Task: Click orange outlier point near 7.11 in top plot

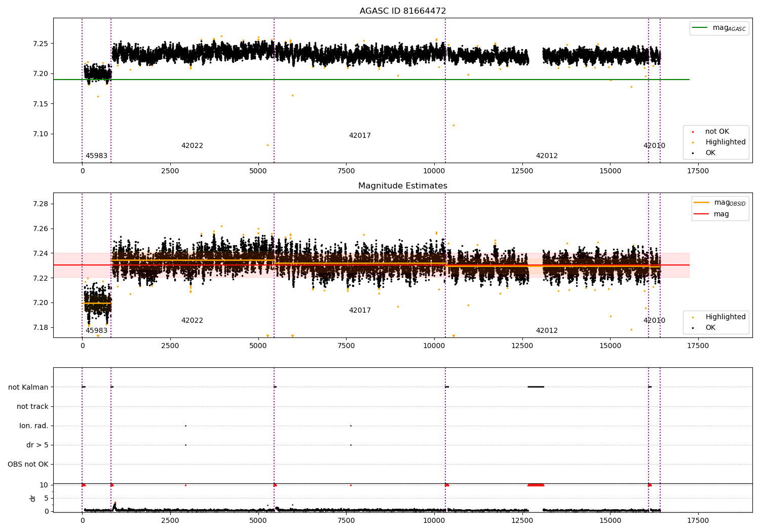Action: [x=453, y=125]
